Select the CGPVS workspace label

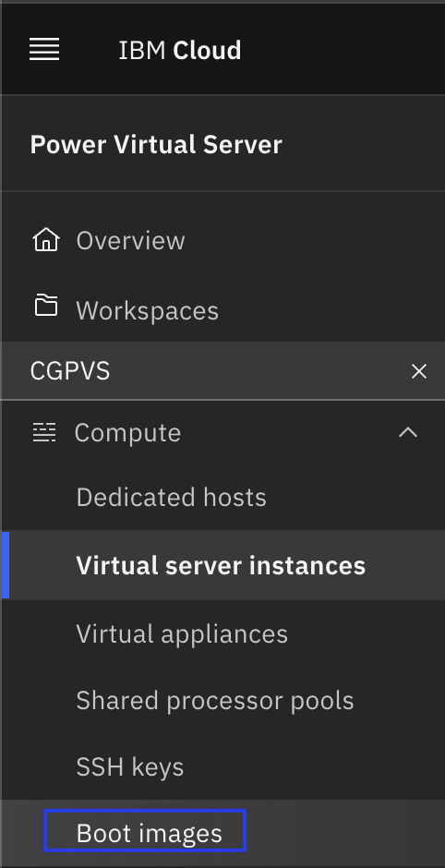[70, 371]
